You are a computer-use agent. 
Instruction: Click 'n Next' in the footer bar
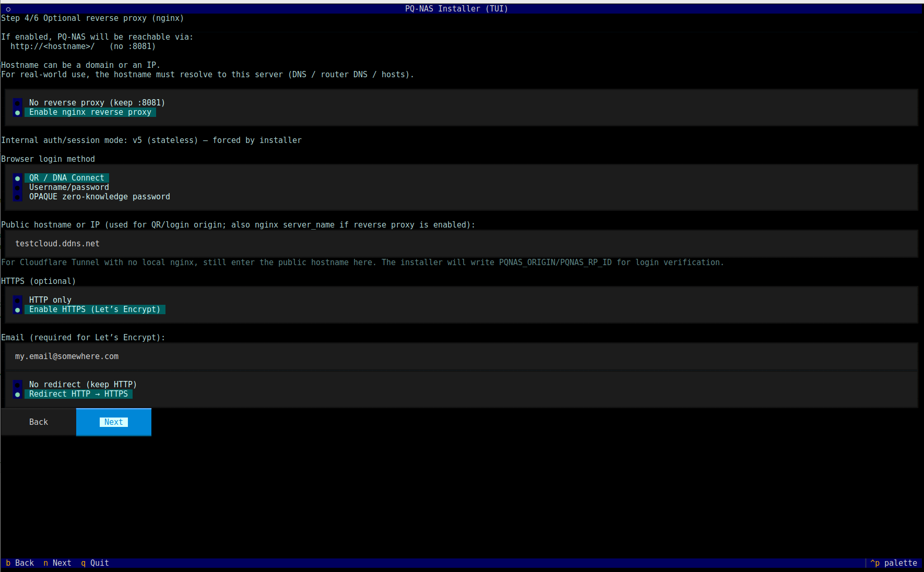point(57,563)
